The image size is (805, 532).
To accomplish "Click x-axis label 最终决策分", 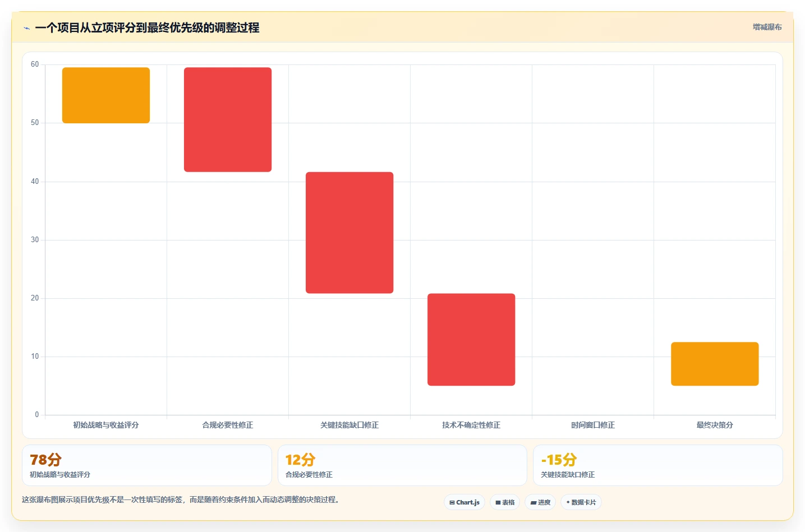I will [x=715, y=425].
